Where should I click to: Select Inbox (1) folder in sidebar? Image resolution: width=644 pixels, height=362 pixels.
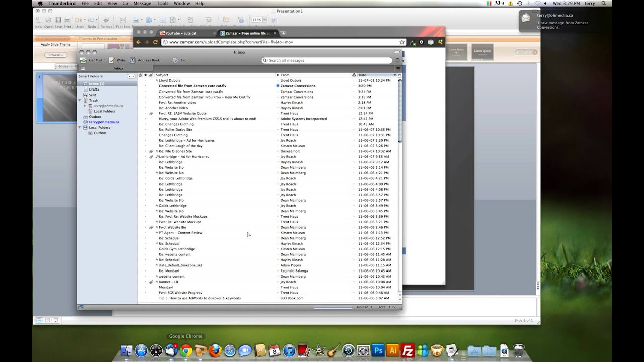(x=96, y=84)
